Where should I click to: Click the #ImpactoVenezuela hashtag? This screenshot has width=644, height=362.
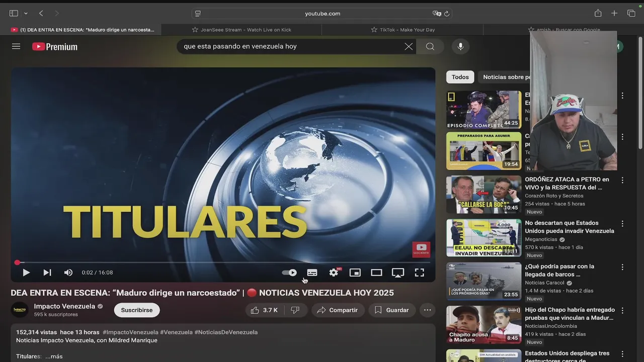coord(130,332)
